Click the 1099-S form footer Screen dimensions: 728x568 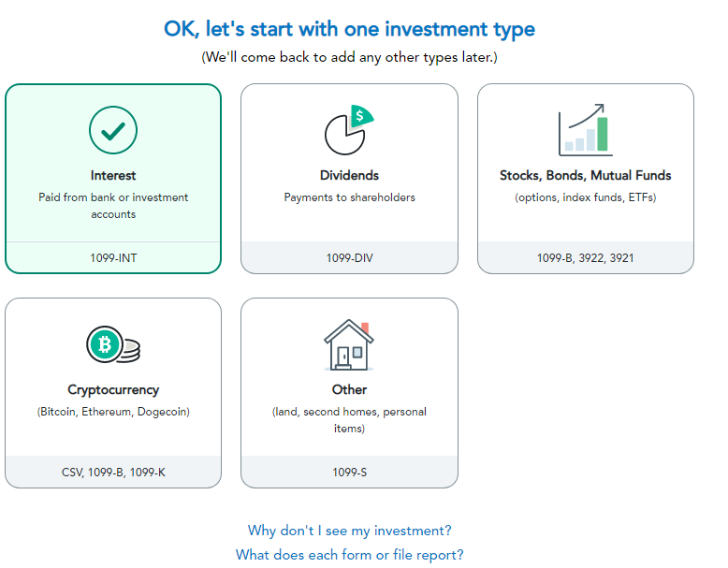tap(349, 473)
